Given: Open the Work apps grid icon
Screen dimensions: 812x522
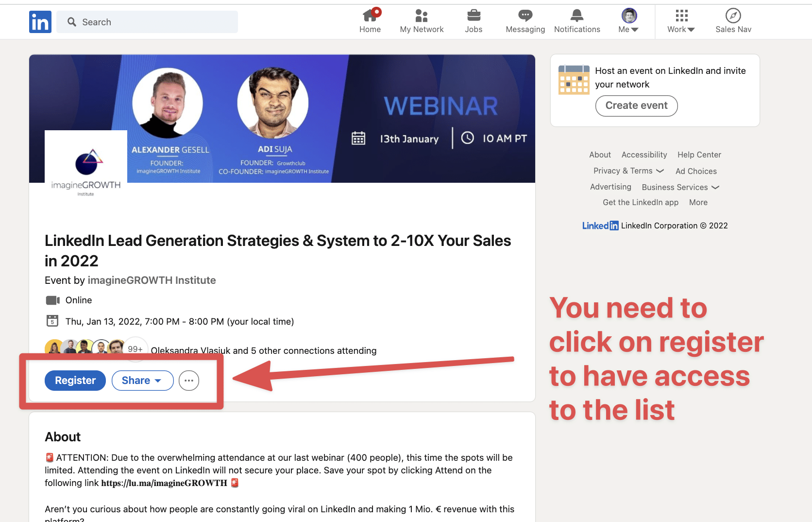Looking at the screenshot, I should [681, 16].
